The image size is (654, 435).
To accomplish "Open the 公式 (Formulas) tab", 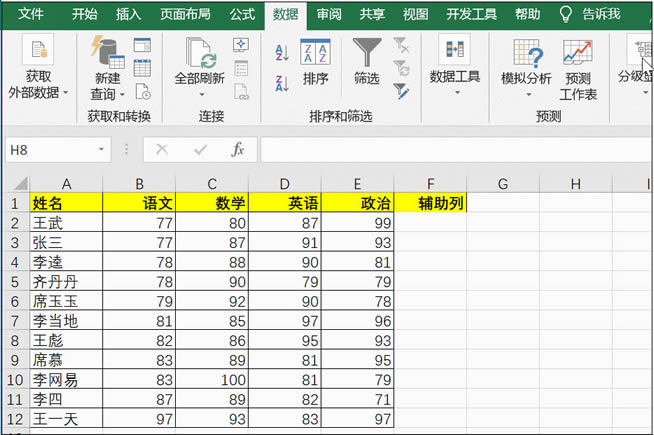I will click(x=242, y=14).
